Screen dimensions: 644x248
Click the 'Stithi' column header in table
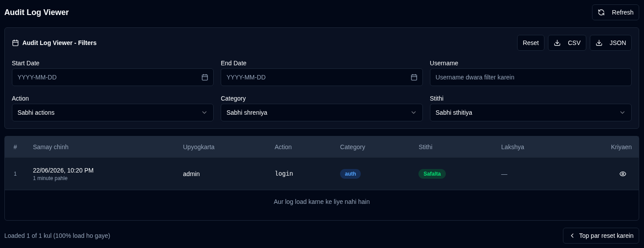coord(426,147)
